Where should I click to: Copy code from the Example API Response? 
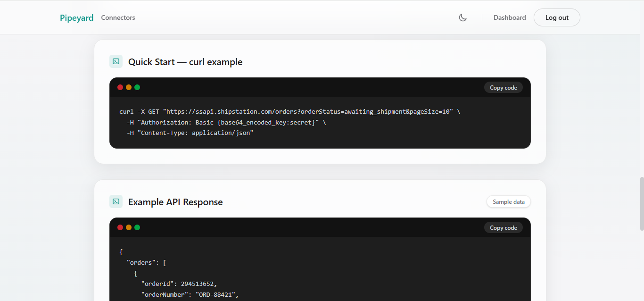(503, 228)
